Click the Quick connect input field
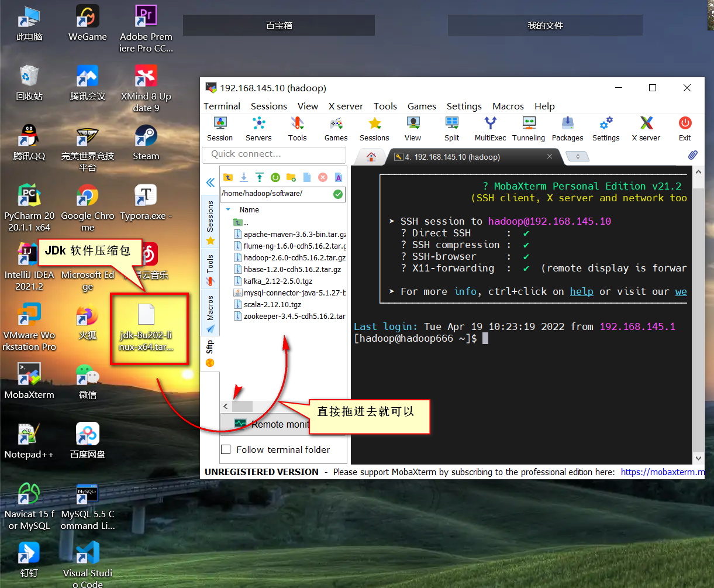The width and height of the screenshot is (714, 588). coord(275,154)
